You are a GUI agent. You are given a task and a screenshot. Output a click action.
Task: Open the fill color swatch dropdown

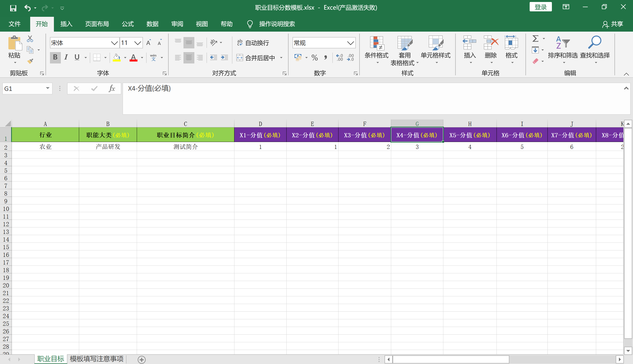pos(125,58)
